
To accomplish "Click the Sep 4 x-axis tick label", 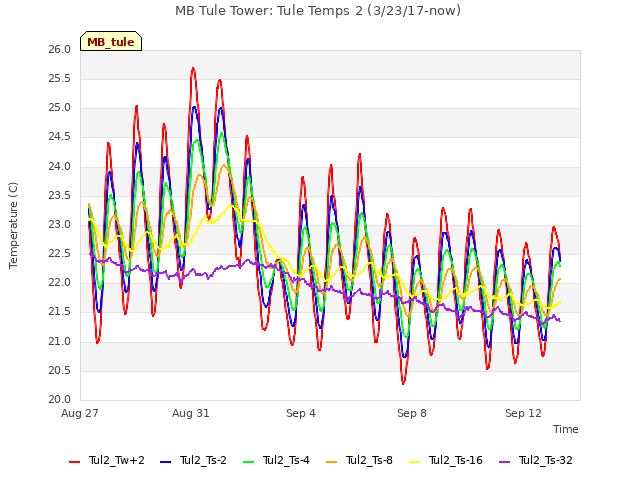I will tap(301, 413).
